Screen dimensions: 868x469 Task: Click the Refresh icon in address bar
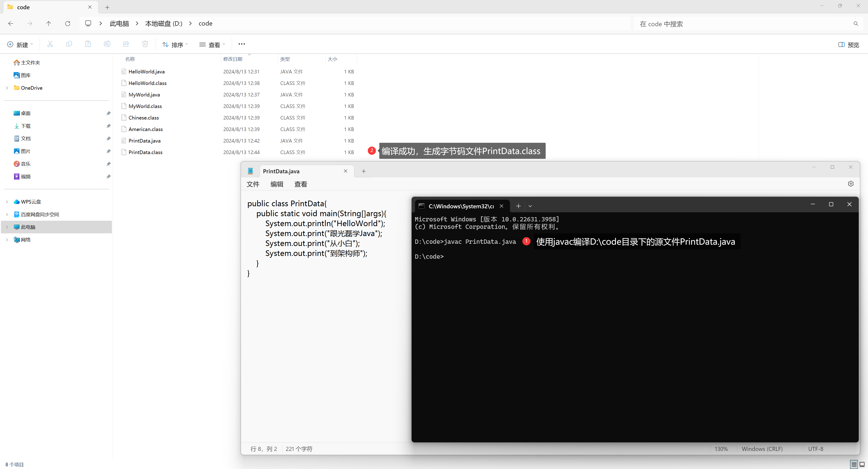click(x=68, y=23)
